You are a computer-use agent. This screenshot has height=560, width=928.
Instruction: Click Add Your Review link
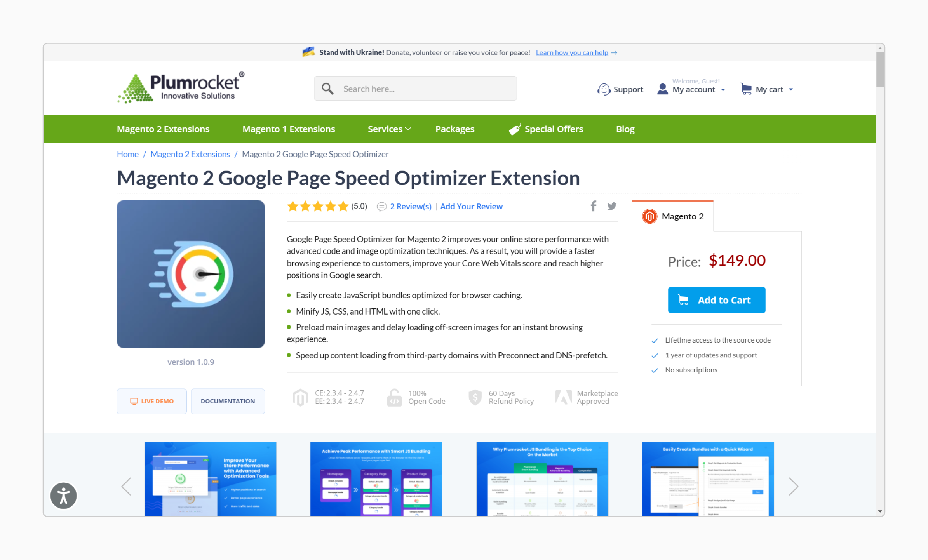pos(472,205)
